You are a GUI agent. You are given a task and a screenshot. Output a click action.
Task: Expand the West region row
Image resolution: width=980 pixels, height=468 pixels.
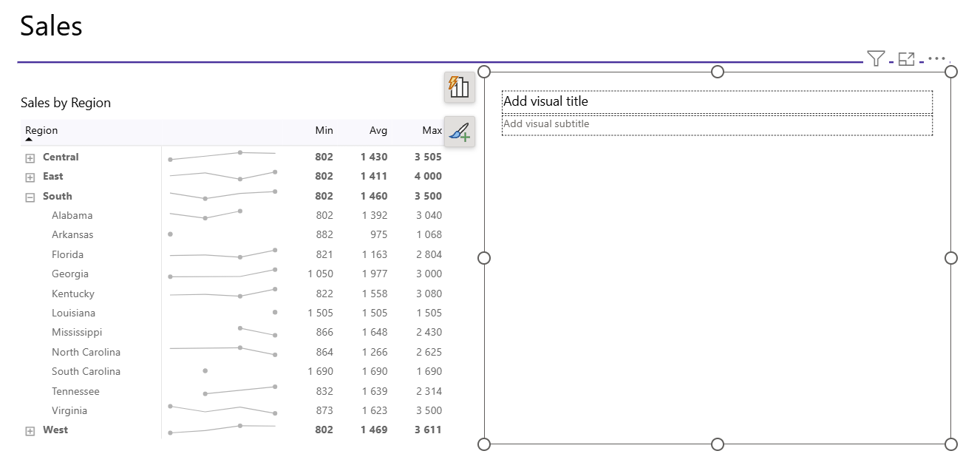pos(30,431)
